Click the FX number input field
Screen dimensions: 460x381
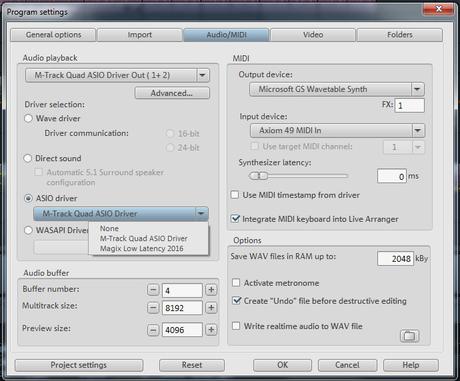(409, 105)
